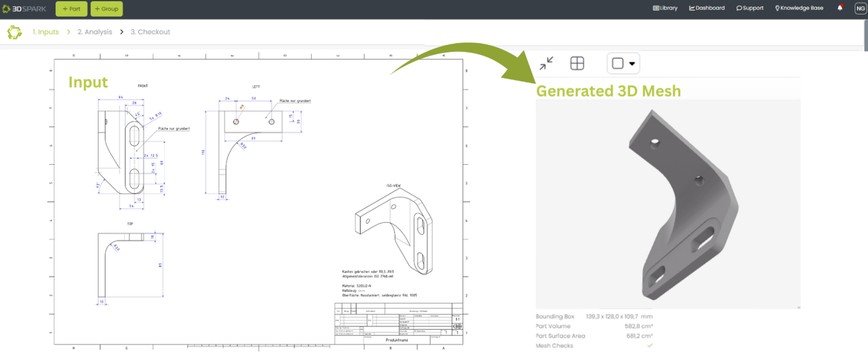The height and width of the screenshot is (355, 868).
Task: Click the + Part button
Action: (x=71, y=9)
